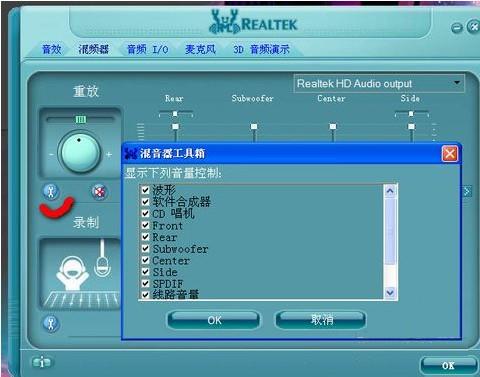Click scroll up arrow in volume control list

(390, 191)
